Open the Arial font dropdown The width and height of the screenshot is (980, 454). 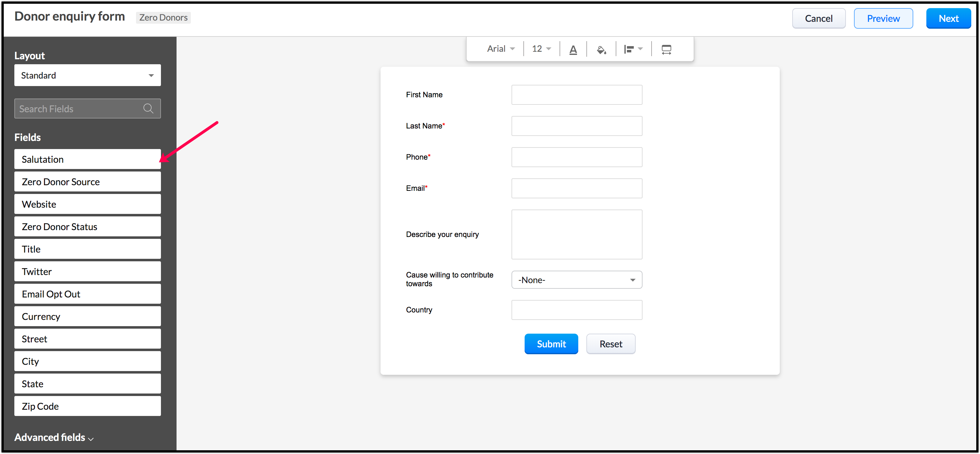501,49
